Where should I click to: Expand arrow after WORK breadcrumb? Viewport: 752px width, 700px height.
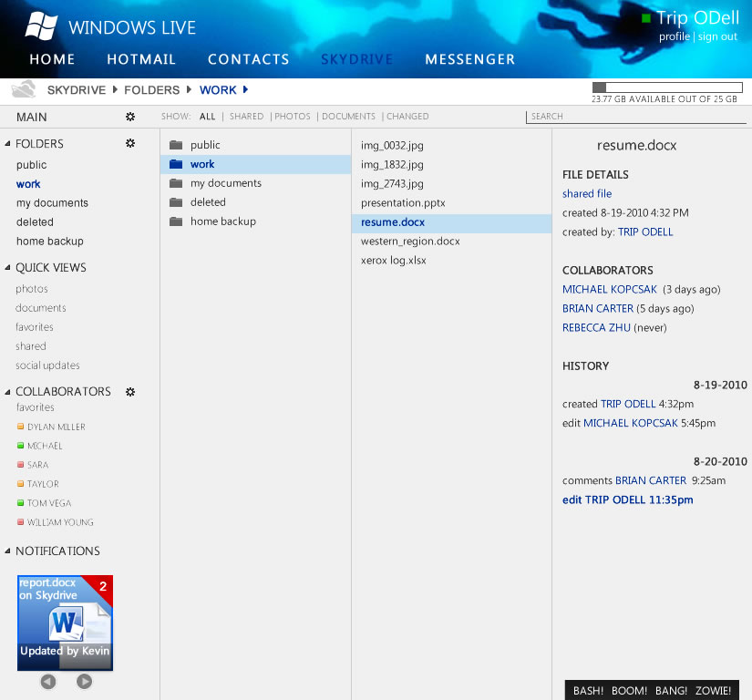pyautogui.click(x=245, y=89)
